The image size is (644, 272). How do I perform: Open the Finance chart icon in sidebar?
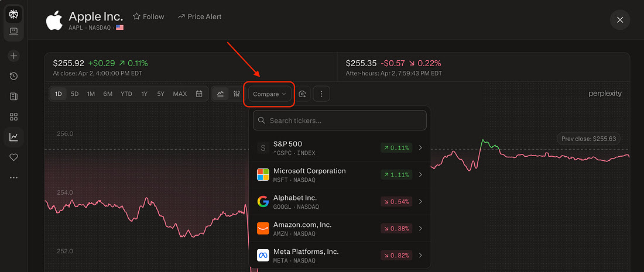(x=14, y=137)
